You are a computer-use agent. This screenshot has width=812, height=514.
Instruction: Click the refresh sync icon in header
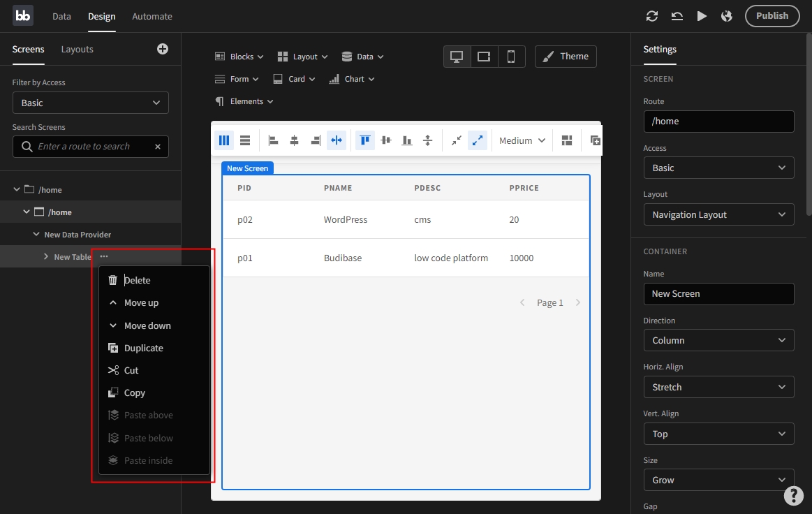coord(652,16)
